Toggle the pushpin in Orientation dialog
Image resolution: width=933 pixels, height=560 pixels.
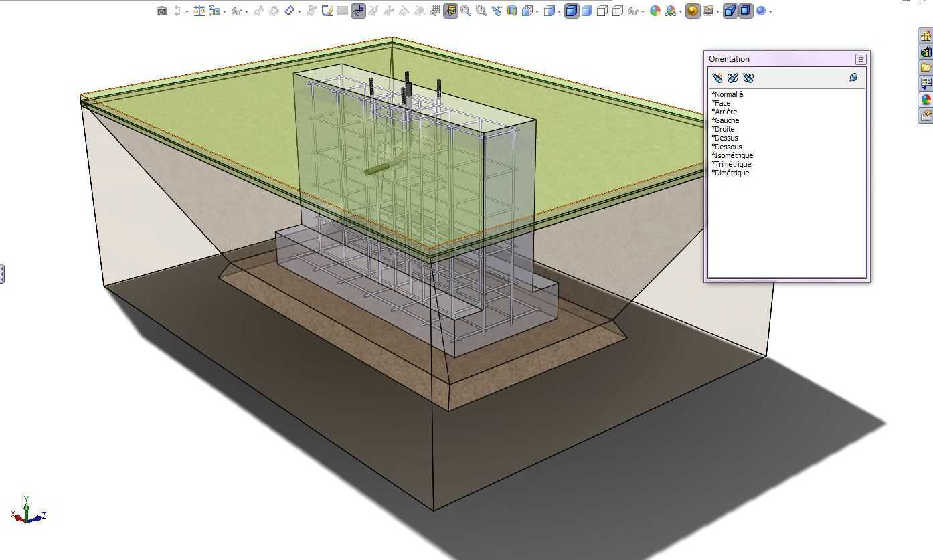click(853, 78)
